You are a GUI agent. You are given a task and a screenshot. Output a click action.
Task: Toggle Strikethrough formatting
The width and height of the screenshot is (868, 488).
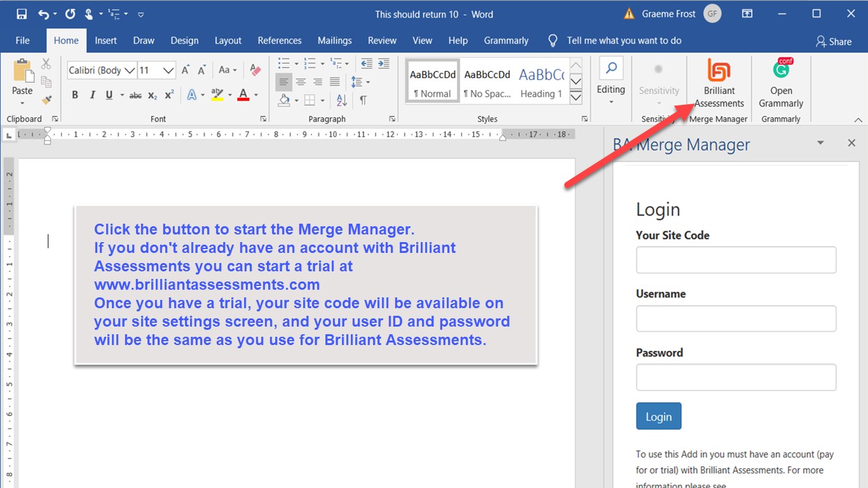135,95
